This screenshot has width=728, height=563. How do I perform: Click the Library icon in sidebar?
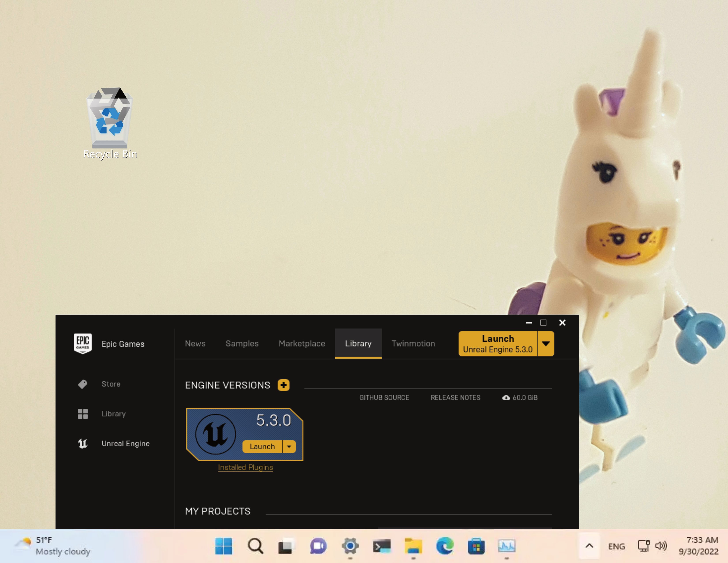pyautogui.click(x=83, y=413)
